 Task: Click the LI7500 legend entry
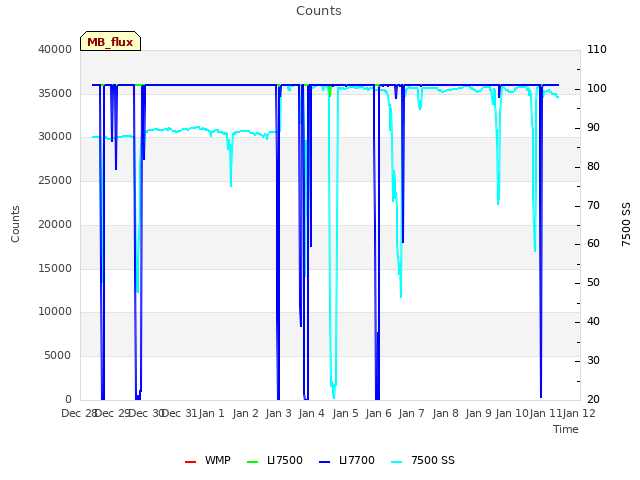point(275,460)
